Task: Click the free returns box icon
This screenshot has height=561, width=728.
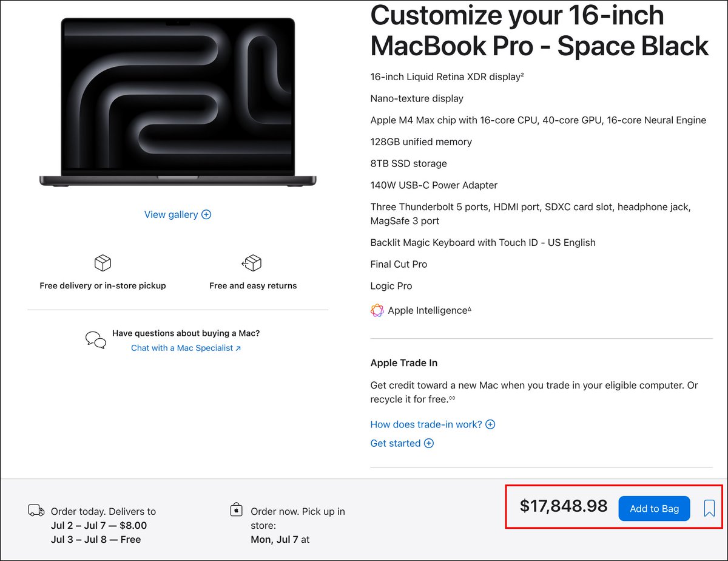Action: click(x=252, y=263)
